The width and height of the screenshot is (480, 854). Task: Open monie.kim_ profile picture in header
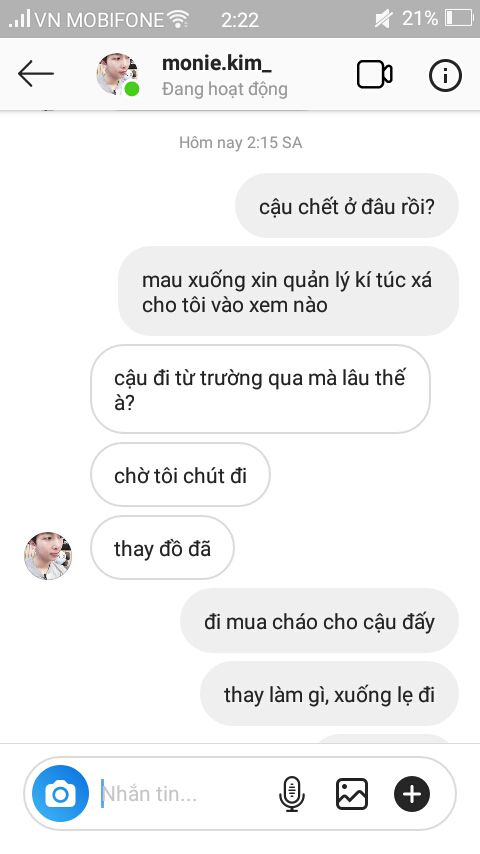tap(117, 75)
